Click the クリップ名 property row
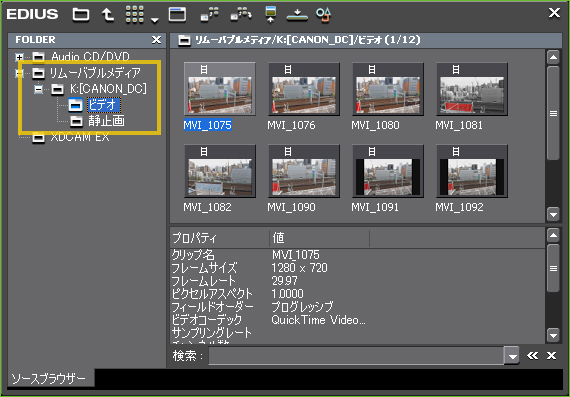570x397 pixels. (x=358, y=255)
